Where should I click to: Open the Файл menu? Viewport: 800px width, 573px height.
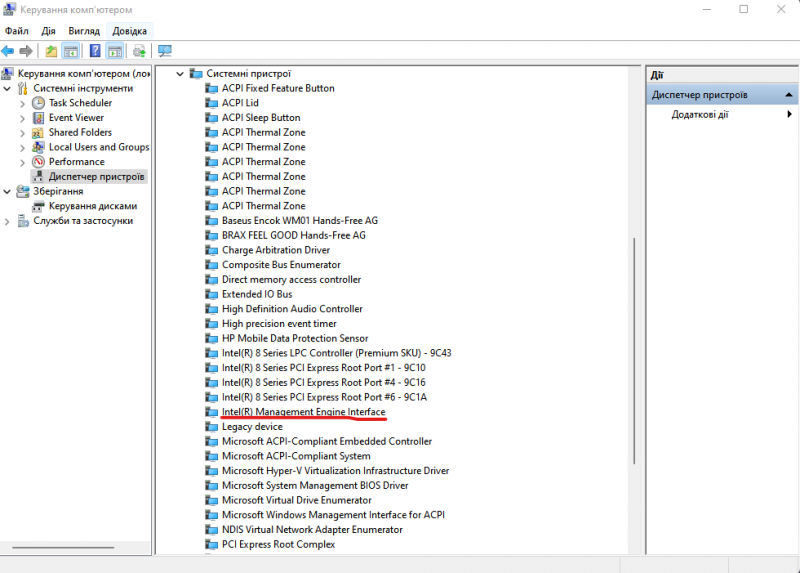[16, 31]
